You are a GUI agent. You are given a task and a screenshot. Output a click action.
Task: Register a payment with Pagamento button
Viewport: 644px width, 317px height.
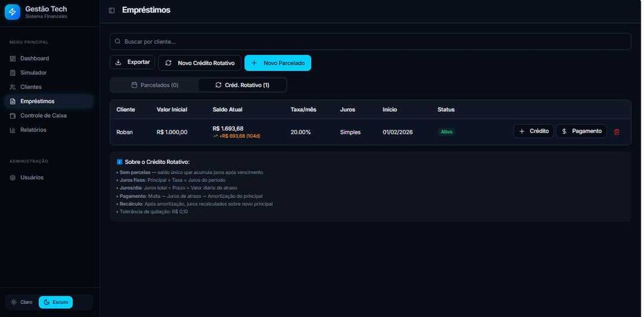(581, 131)
